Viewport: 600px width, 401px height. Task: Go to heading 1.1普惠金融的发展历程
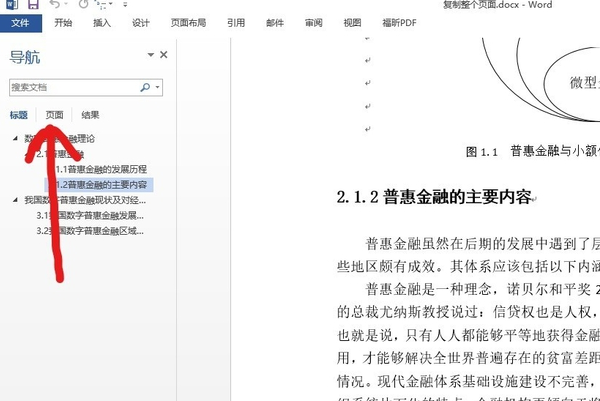(x=101, y=169)
